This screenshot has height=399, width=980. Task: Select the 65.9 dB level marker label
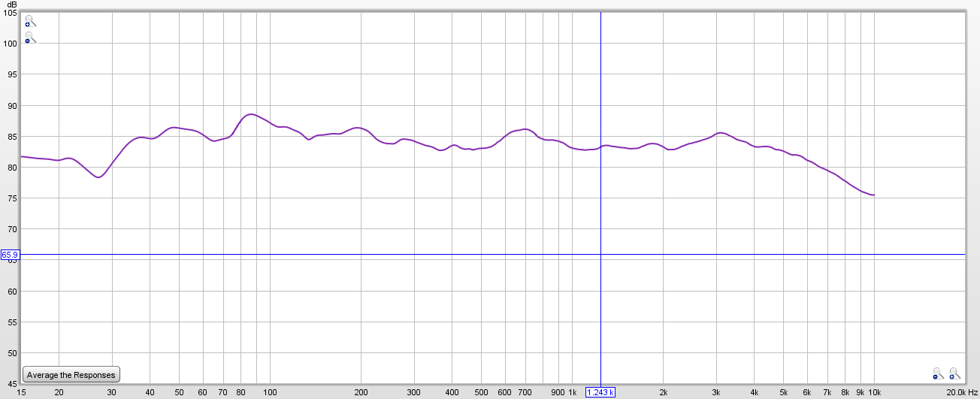[x=10, y=255]
